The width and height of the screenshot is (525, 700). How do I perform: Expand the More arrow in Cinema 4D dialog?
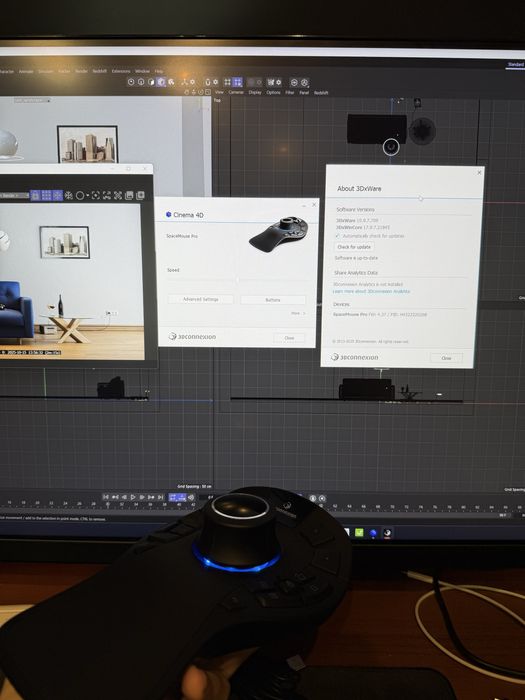[299, 313]
